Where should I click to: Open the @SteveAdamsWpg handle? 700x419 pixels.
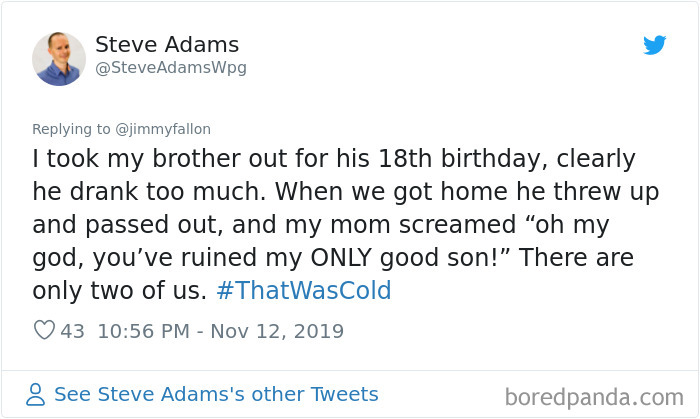(171, 68)
